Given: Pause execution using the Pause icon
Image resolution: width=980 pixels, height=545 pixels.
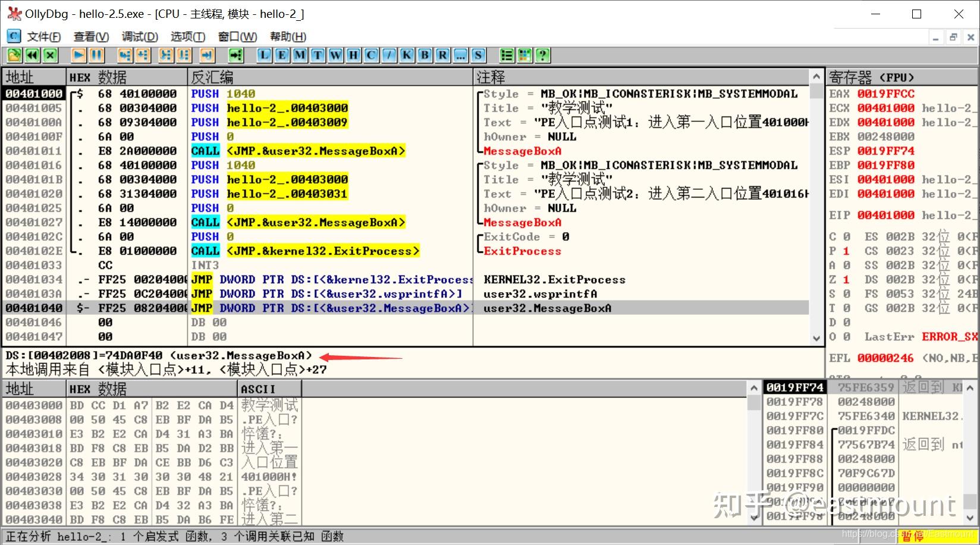Looking at the screenshot, I should coord(96,55).
